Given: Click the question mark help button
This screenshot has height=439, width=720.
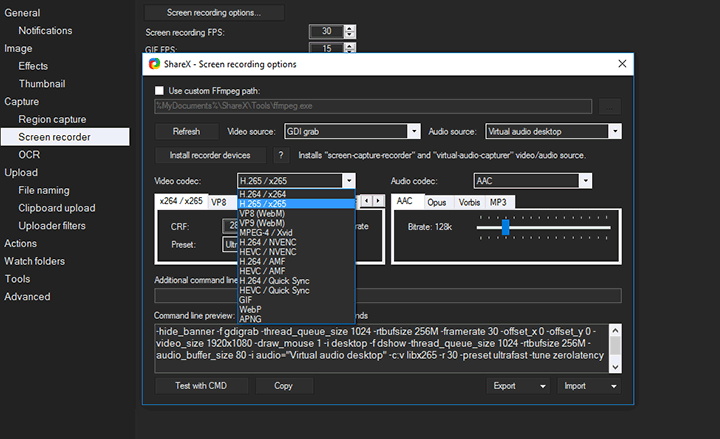Looking at the screenshot, I should [x=281, y=155].
